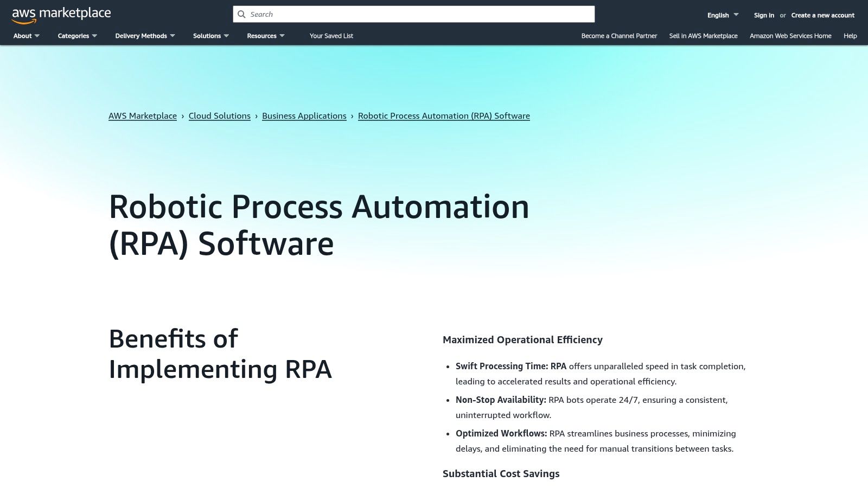Image resolution: width=868 pixels, height=488 pixels.
Task: Click the Substantial Cost Savings subheading
Action: pyautogui.click(x=501, y=473)
